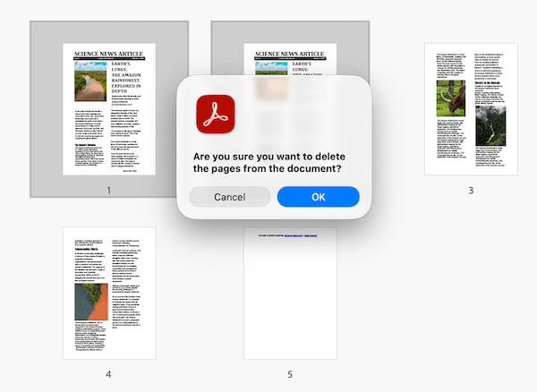537x392 pixels.
Task: Confirm deletion with the OK button
Action: tap(318, 197)
